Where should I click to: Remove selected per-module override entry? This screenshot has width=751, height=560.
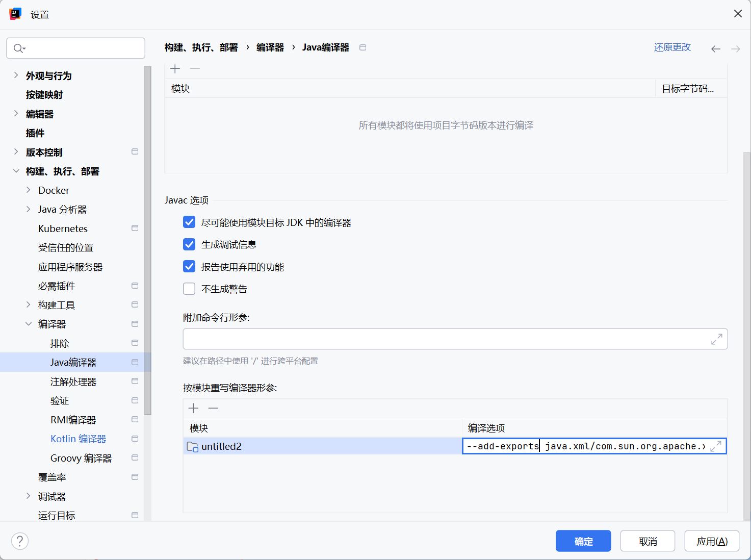click(x=213, y=408)
